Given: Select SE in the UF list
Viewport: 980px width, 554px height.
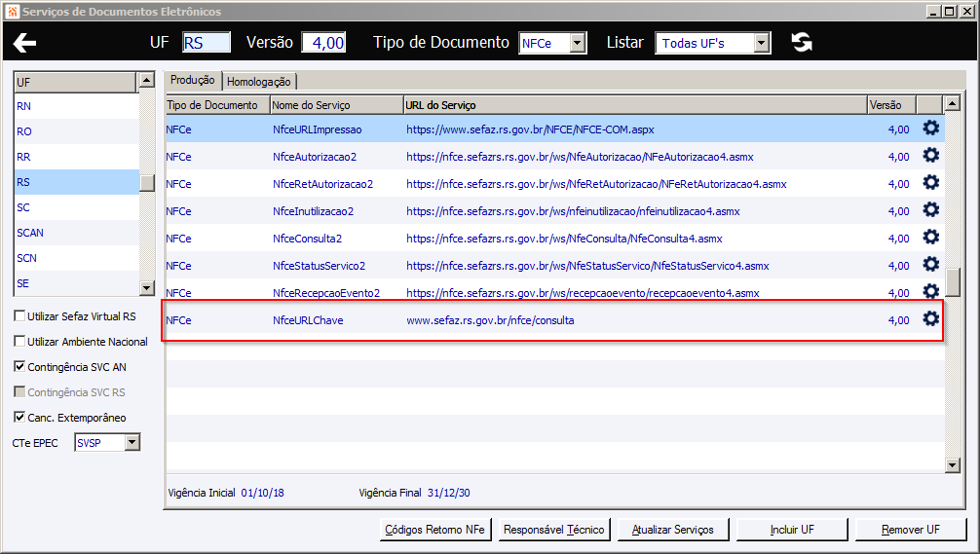Looking at the screenshot, I should (x=76, y=283).
